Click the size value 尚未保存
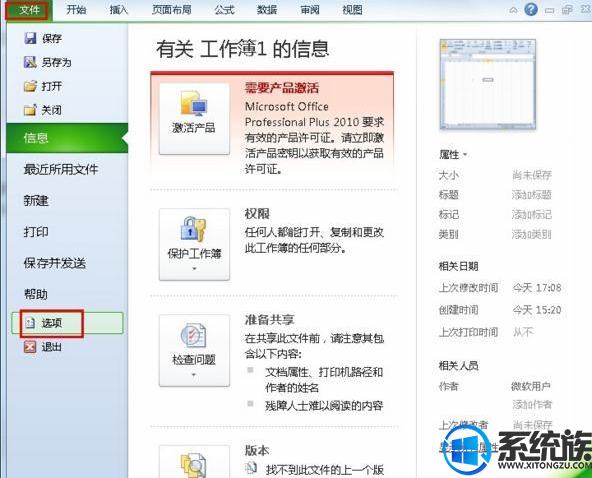Screen dimensions: 592x478 coord(532,175)
